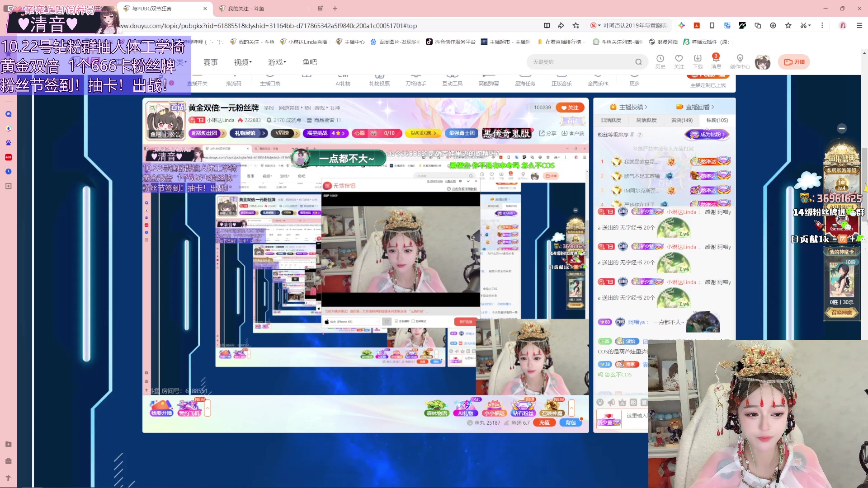Open the 召唤神魔 gift icon

click(552, 408)
